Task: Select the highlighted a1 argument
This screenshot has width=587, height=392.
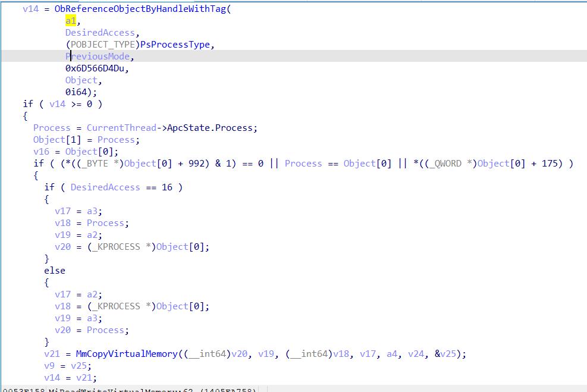Action: point(70,21)
